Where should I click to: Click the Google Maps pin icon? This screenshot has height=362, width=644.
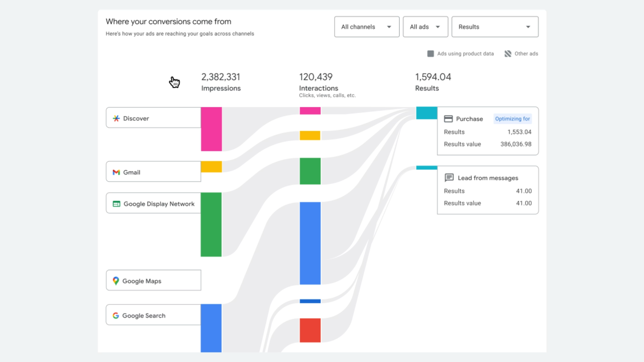[116, 281]
